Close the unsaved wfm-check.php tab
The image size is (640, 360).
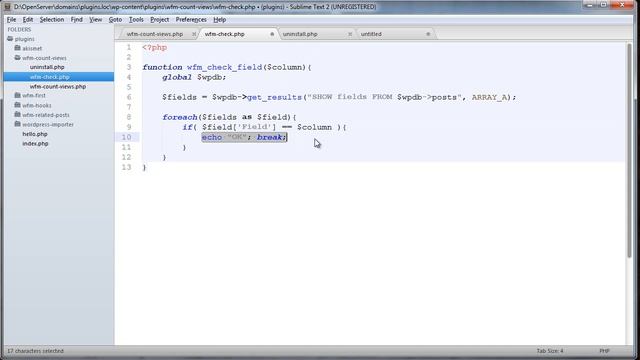pos(272,34)
